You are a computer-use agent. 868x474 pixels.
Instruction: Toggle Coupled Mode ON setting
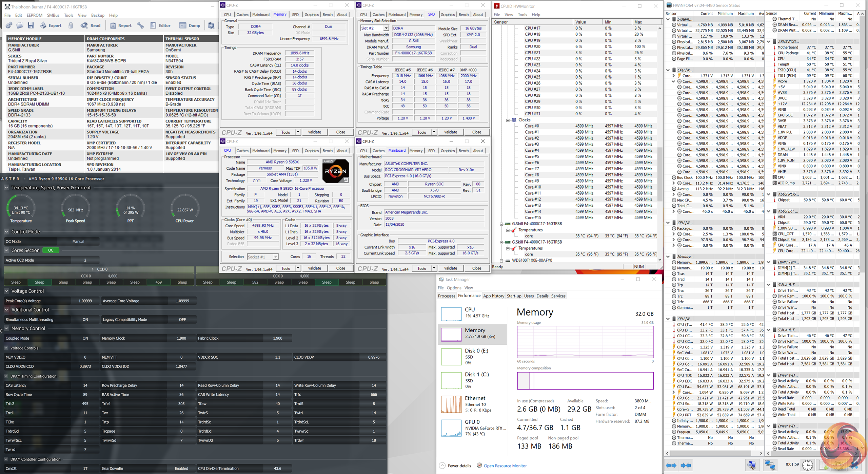pyautogui.click(x=85, y=338)
